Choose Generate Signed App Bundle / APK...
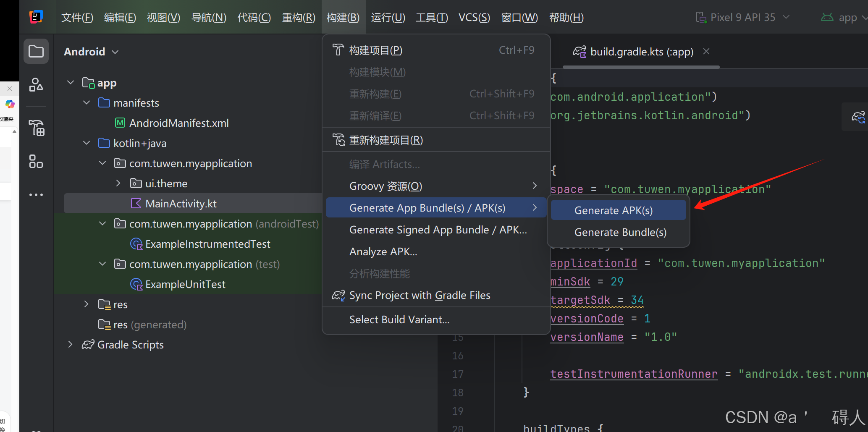The width and height of the screenshot is (868, 432). [436, 230]
